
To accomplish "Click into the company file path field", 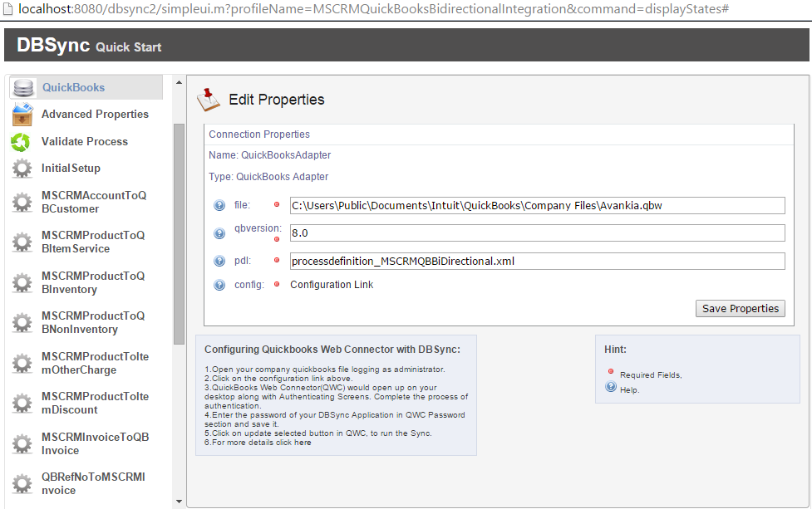I will coord(536,206).
